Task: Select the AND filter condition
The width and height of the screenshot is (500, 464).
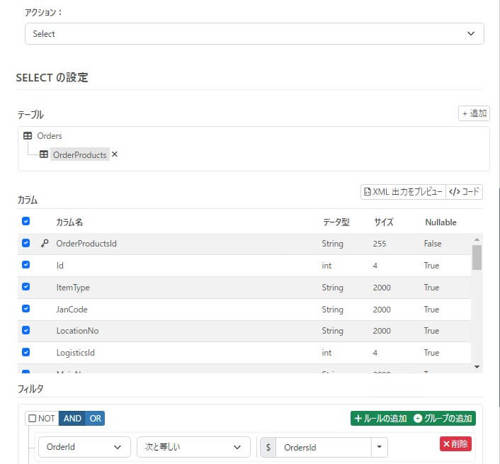Action: (72, 418)
